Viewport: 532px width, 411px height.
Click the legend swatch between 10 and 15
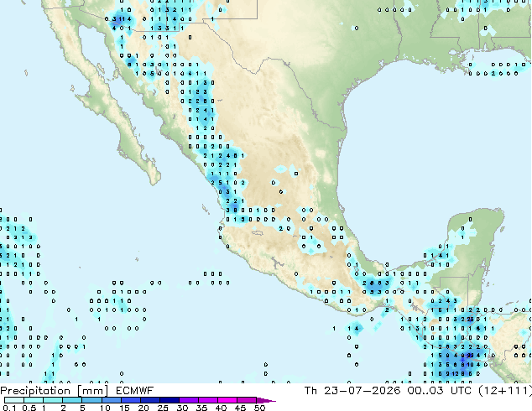point(112,400)
